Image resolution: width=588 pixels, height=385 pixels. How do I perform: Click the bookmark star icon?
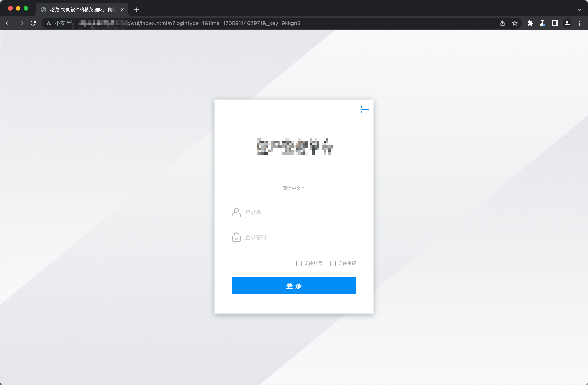click(515, 23)
